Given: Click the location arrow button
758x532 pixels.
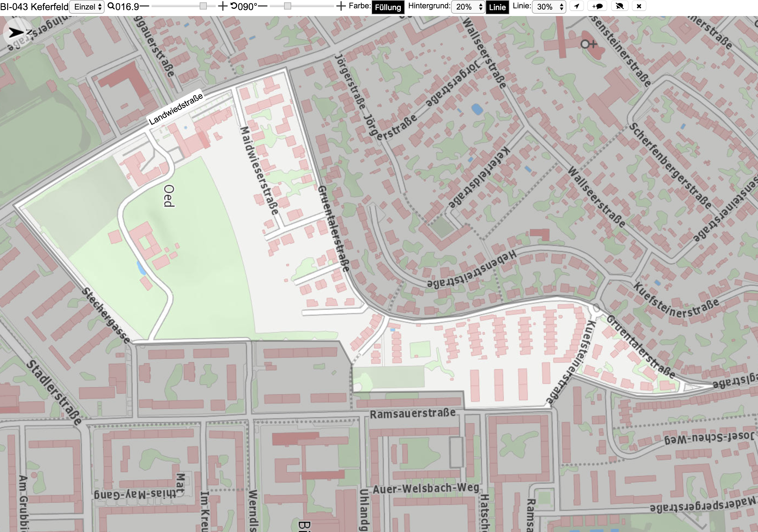Looking at the screenshot, I should pos(576,6).
